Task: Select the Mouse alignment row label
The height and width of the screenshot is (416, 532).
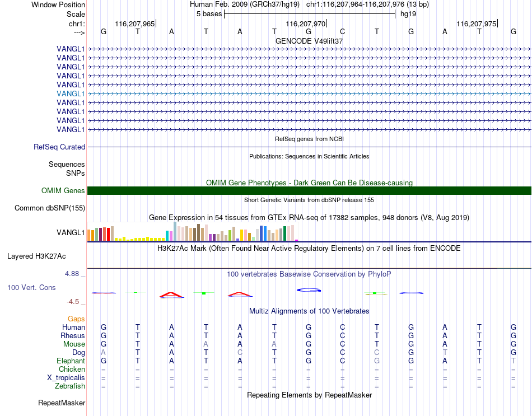Action: [74, 344]
